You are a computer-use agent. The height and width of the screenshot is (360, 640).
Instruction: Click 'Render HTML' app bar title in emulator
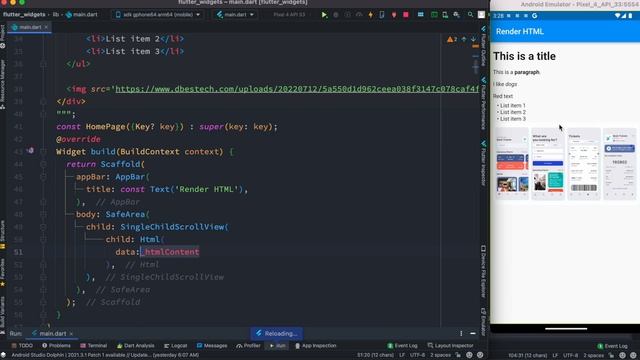coord(520,31)
